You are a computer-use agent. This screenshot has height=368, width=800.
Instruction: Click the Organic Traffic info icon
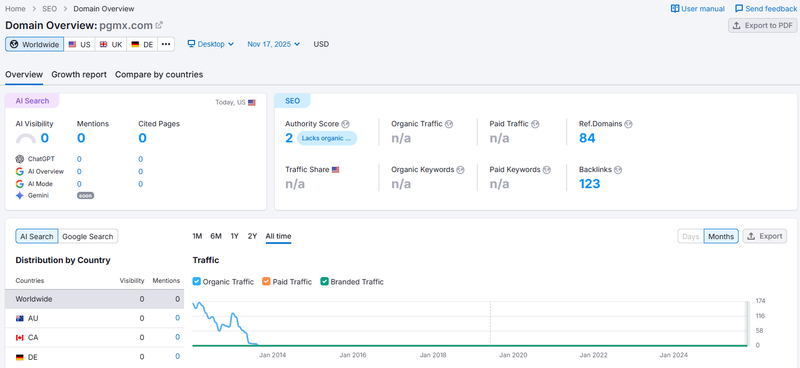pos(449,124)
